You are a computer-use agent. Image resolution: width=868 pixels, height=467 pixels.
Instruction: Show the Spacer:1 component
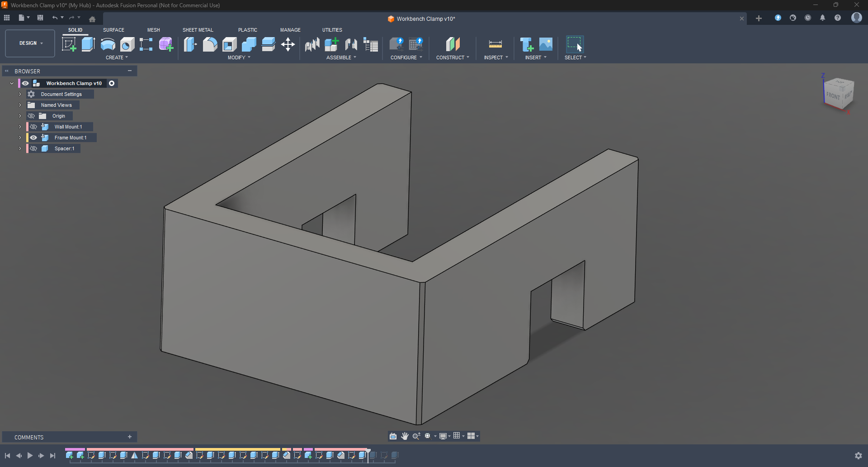coord(33,148)
